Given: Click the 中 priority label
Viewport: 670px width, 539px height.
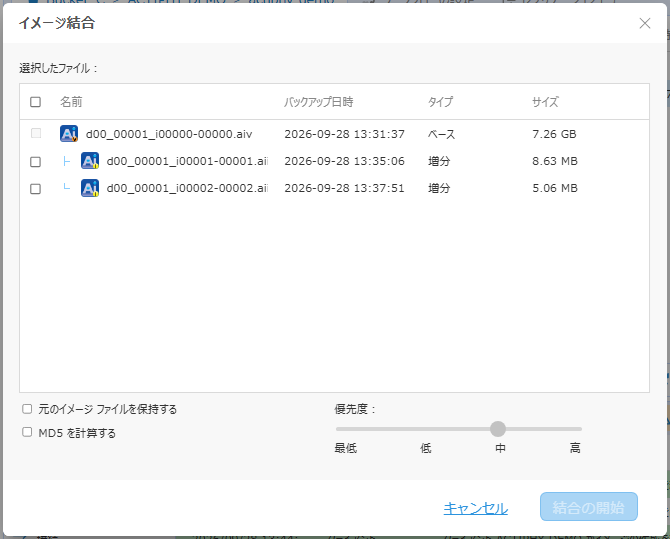Looking at the screenshot, I should (500, 448).
